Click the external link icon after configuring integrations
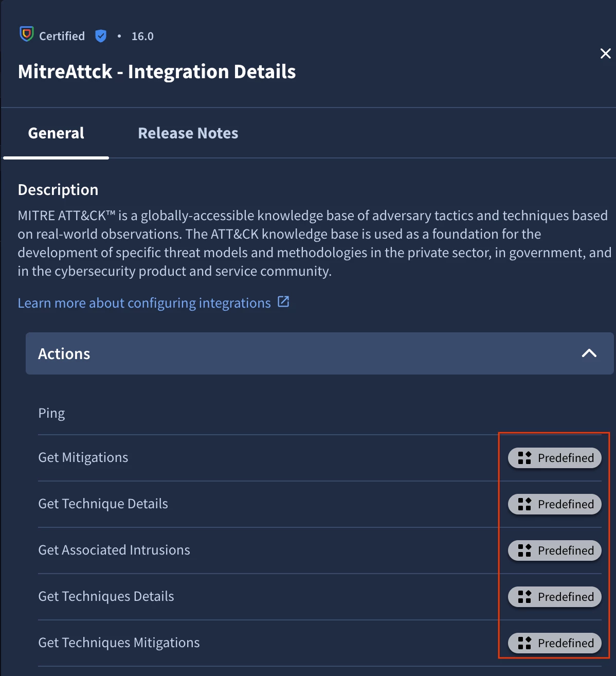 pyautogui.click(x=283, y=301)
